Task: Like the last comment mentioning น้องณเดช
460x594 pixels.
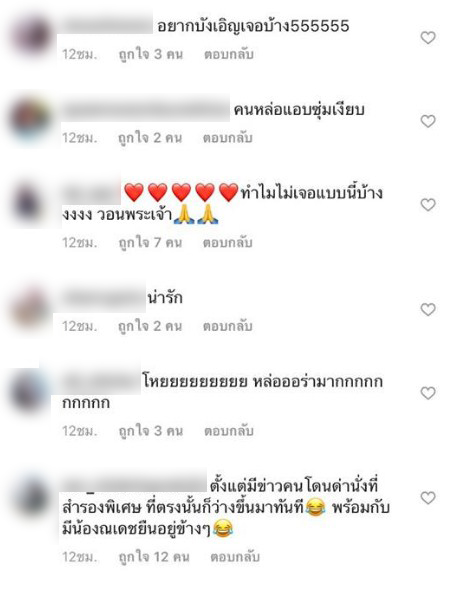Action: pos(428,498)
